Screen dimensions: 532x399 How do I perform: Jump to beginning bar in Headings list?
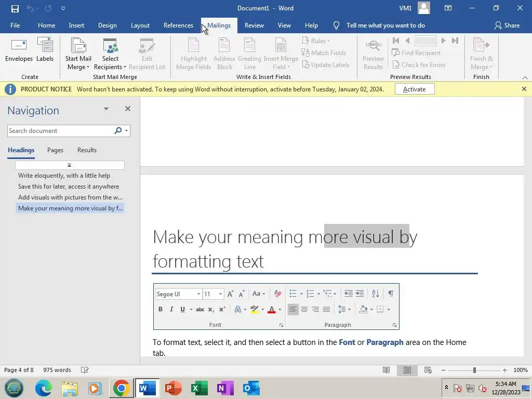pos(70,165)
